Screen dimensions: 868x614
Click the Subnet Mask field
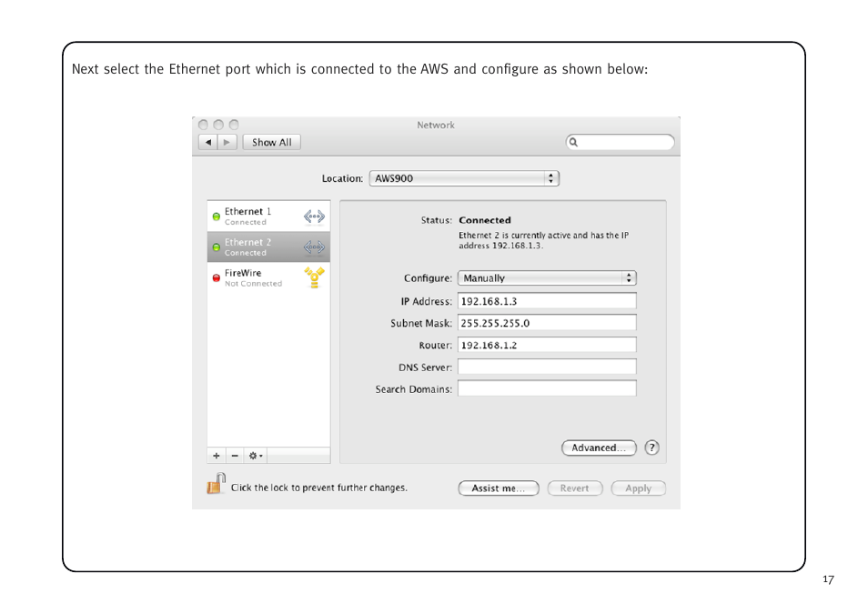pyautogui.click(x=547, y=323)
